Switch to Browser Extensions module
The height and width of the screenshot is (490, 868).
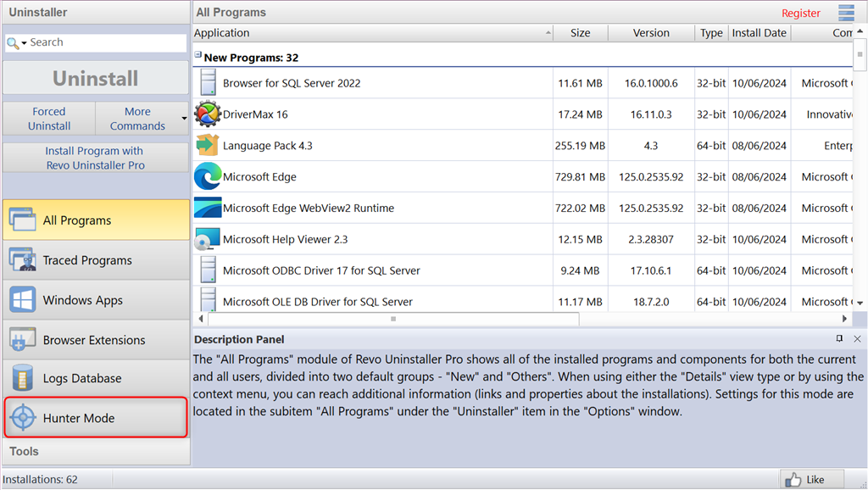pos(96,339)
